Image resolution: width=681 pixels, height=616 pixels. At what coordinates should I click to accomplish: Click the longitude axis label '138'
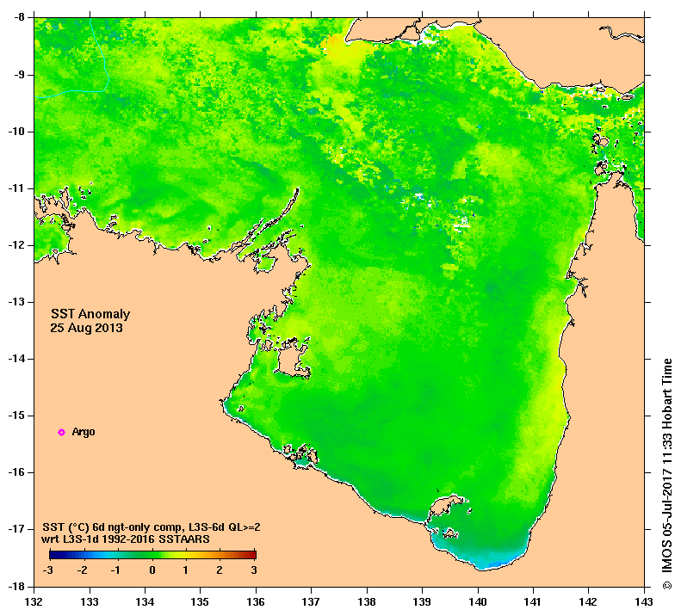(x=367, y=601)
